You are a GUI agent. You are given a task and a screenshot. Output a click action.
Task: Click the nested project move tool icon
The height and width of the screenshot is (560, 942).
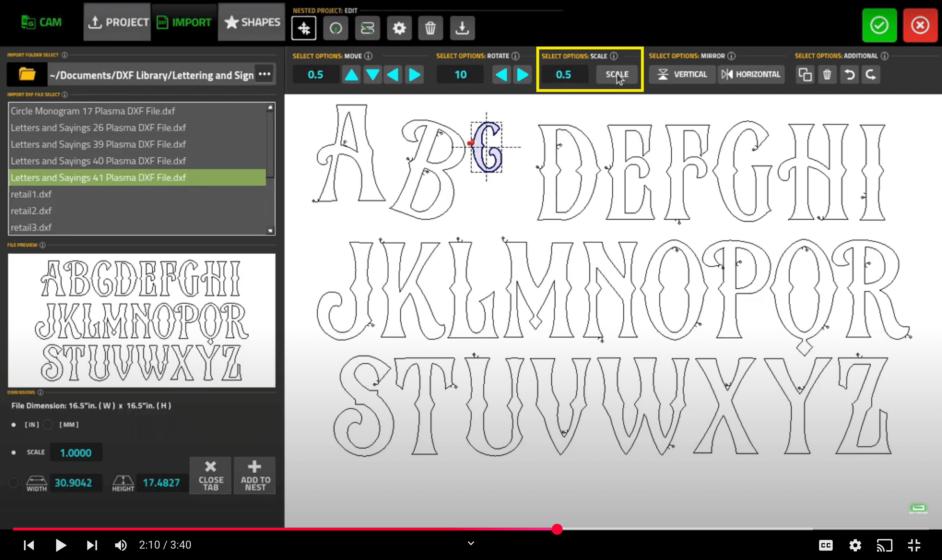304,28
